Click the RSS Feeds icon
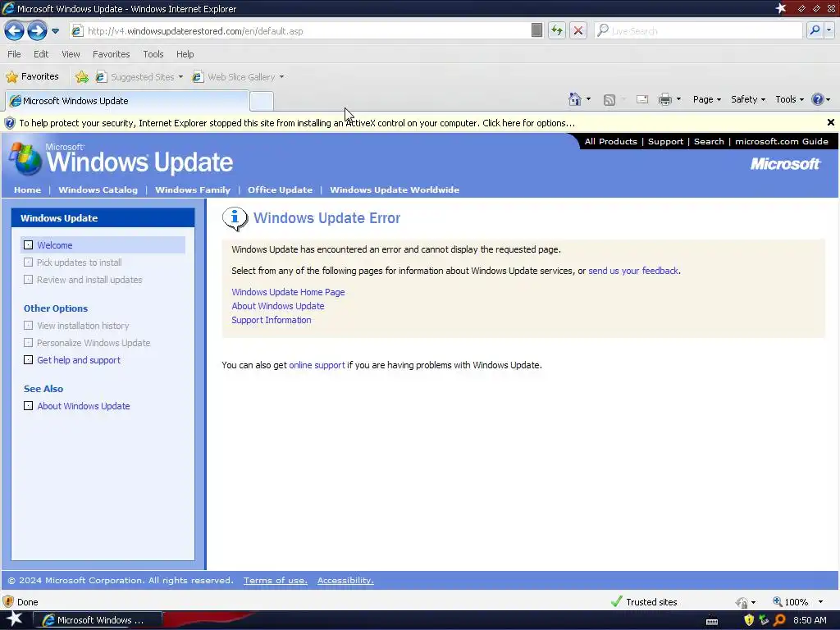Screen dimensions: 840x630 coord(609,99)
